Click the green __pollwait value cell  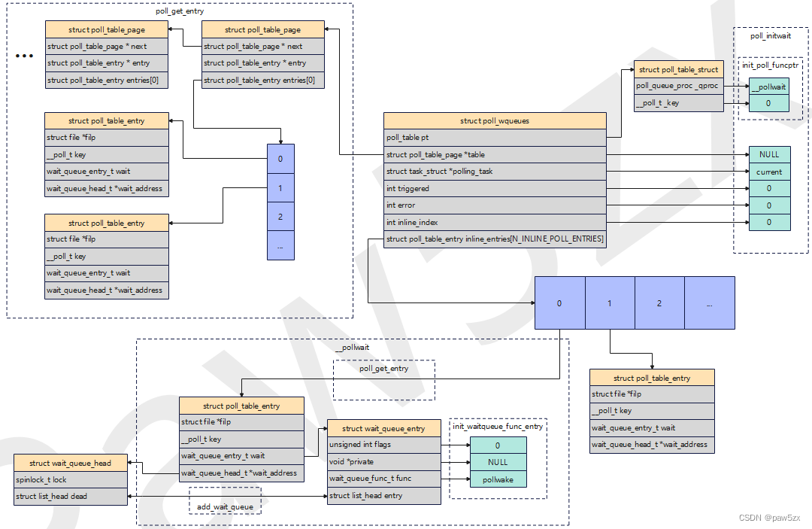tap(768, 87)
